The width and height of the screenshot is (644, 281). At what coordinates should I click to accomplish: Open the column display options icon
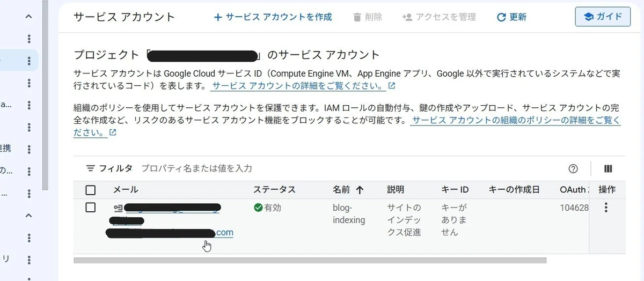608,168
